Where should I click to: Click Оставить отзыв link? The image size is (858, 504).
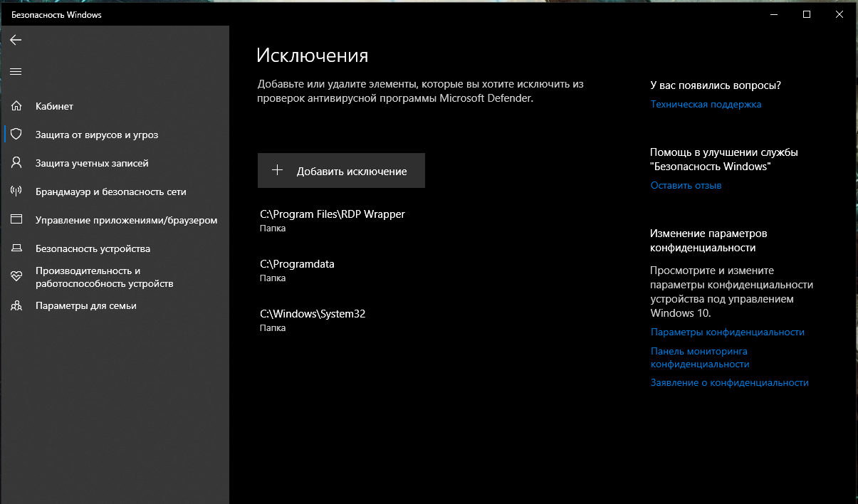click(x=686, y=185)
